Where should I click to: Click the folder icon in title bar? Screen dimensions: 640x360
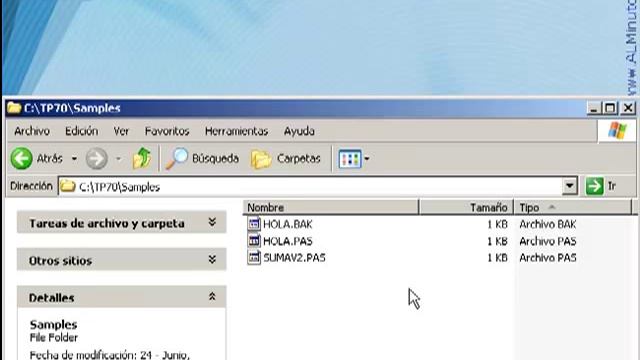click(14, 108)
